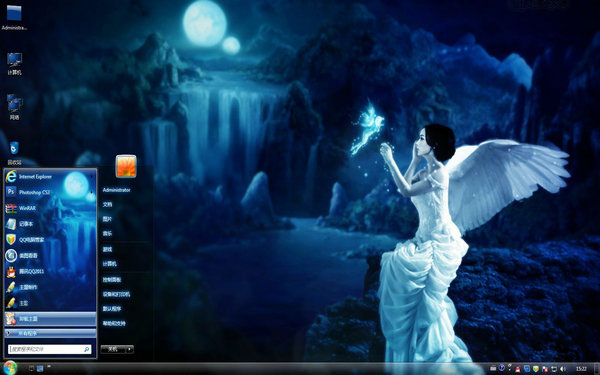Open 控制面板 control panel link
Viewport: 600px width, 375px height.
click(x=112, y=280)
